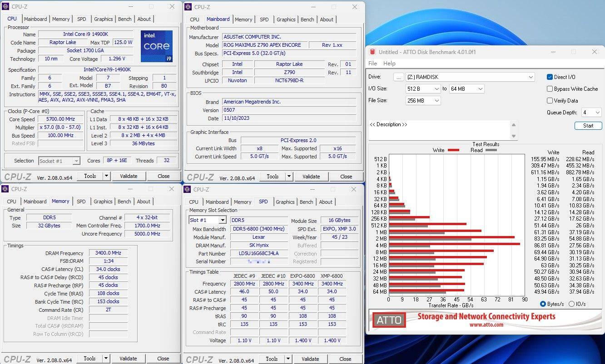Click the 'ROG MAXIMUS Z790 APEX ENCORE' model field
This screenshot has width=605, height=364.
(264, 45)
